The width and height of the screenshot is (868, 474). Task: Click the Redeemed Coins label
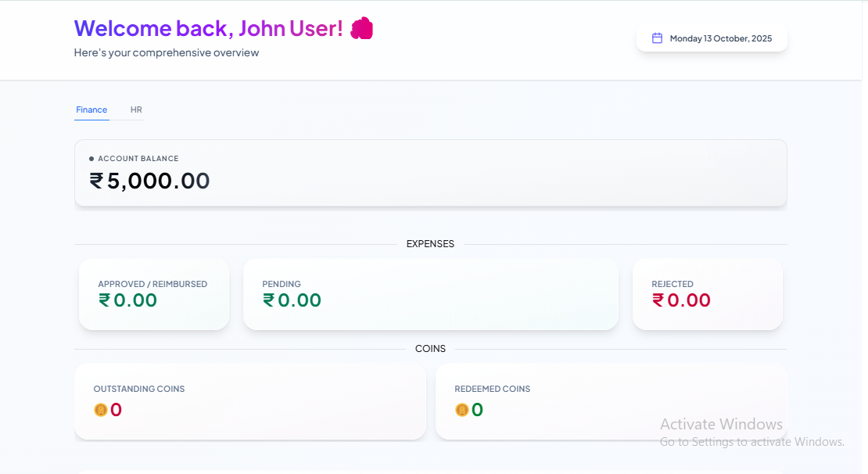point(492,389)
